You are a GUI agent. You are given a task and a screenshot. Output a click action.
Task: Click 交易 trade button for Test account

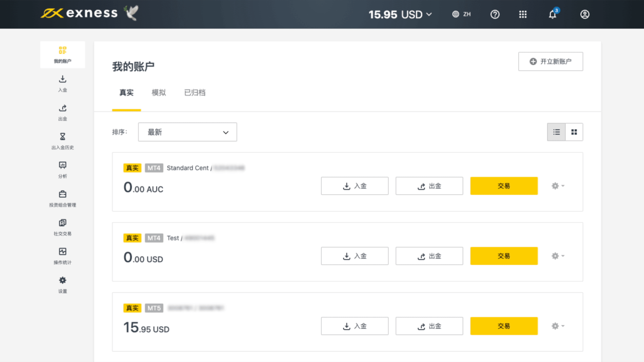click(x=504, y=256)
